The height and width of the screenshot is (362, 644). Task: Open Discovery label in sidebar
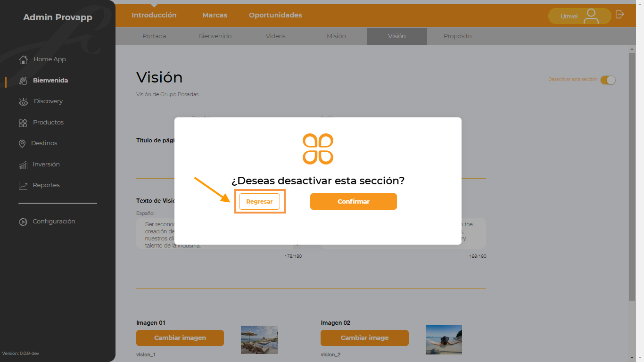pos(48,101)
